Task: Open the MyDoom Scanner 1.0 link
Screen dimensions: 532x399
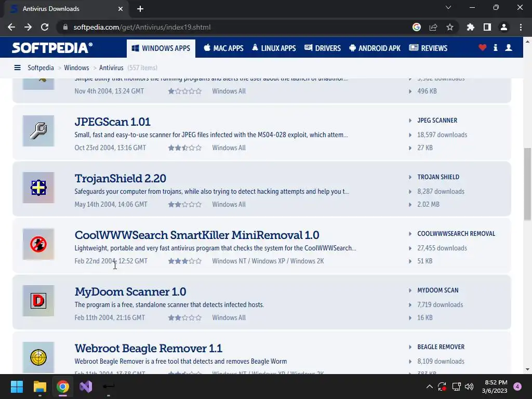Action: [x=130, y=292]
